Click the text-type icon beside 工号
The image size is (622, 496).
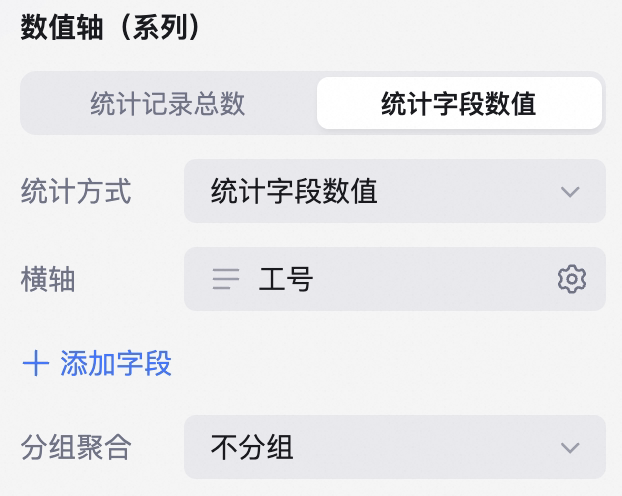point(226,279)
